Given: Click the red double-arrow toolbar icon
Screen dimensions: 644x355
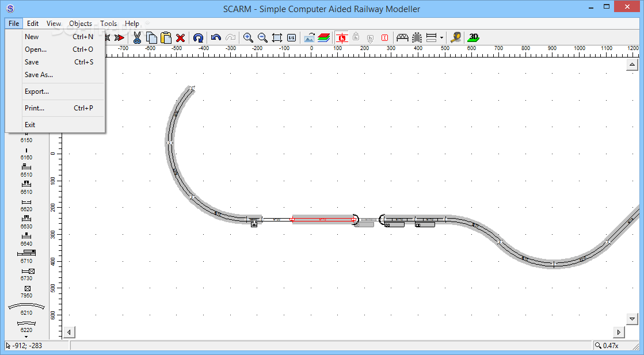Looking at the screenshot, I should (x=119, y=38).
